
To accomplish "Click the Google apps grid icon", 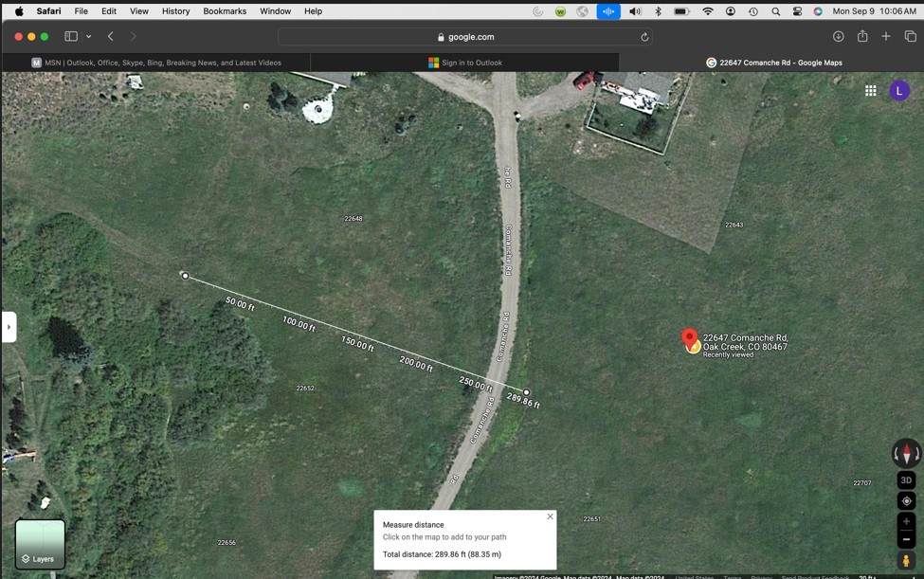I will tap(870, 91).
